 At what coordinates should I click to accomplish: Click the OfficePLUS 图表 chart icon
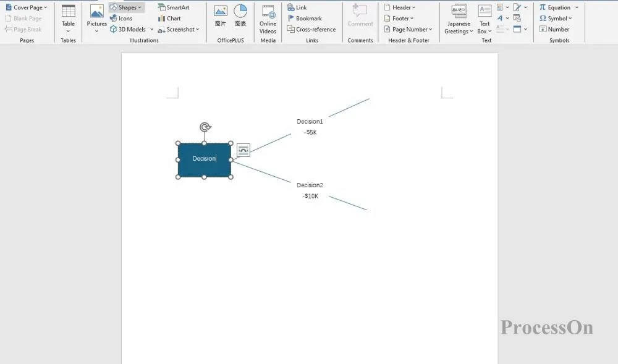(240, 15)
